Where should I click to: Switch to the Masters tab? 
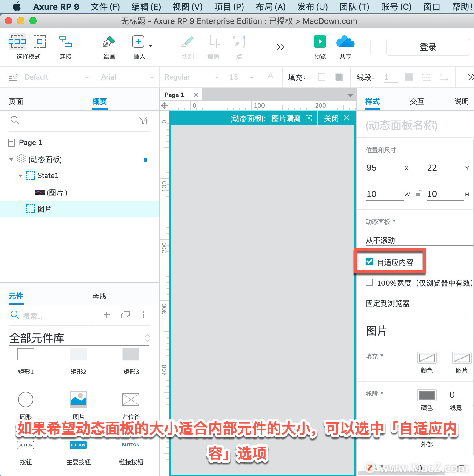click(x=100, y=296)
